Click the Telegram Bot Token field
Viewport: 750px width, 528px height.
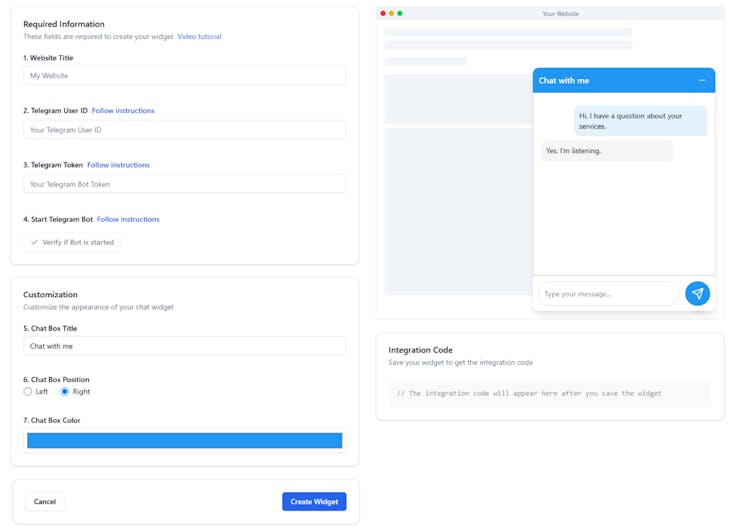click(x=184, y=184)
